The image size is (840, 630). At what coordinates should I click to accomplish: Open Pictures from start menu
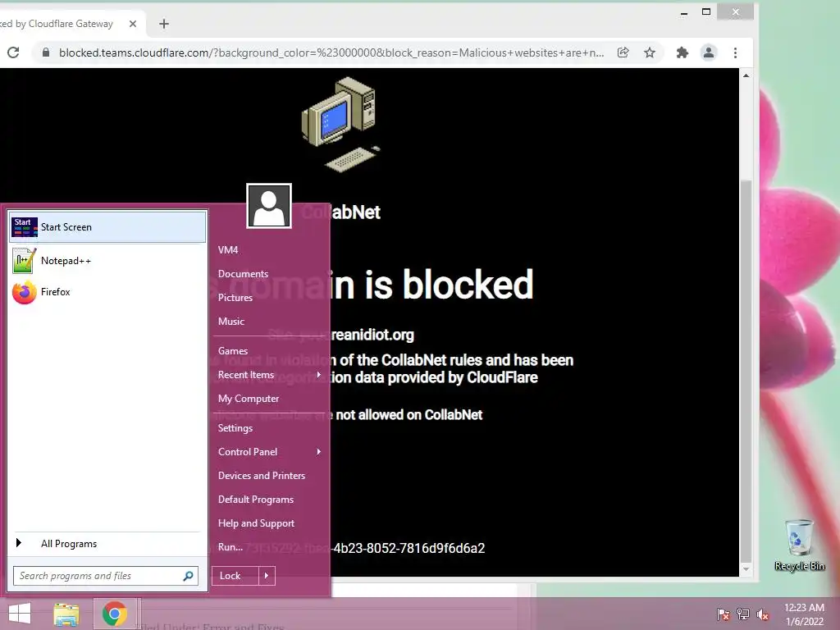coord(235,298)
